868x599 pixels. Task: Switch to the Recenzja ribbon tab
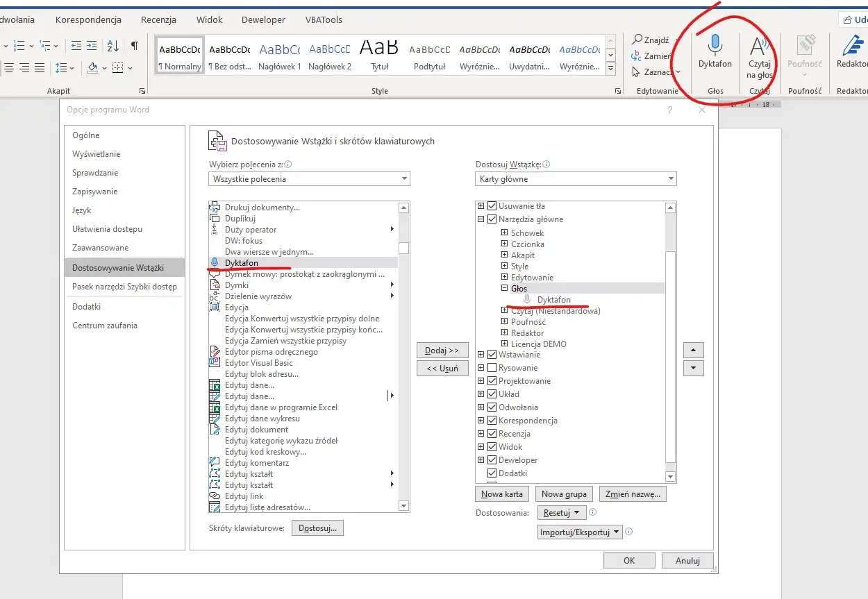[x=158, y=20]
